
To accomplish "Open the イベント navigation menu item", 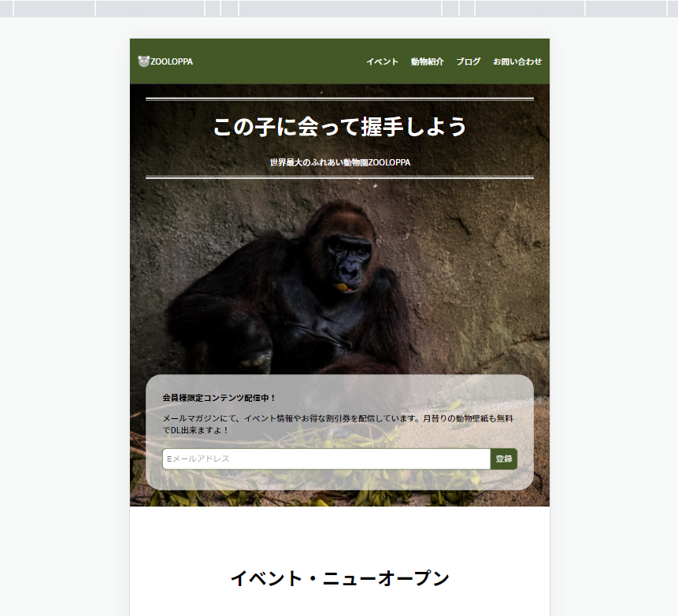I will (382, 61).
